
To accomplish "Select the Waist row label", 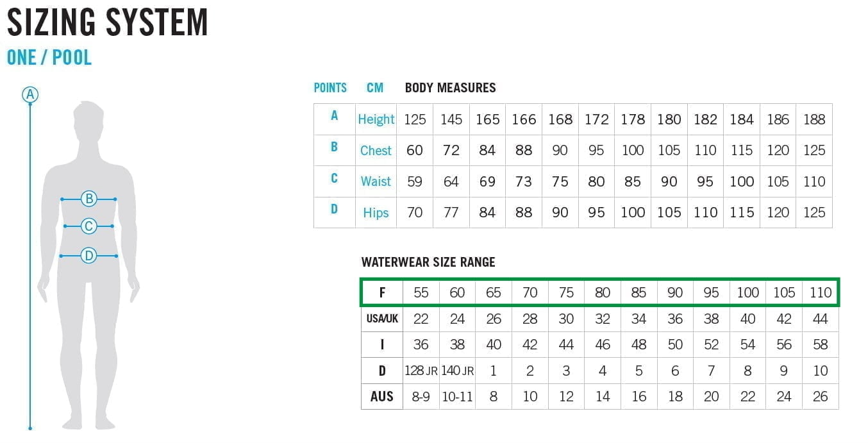I will click(x=376, y=181).
